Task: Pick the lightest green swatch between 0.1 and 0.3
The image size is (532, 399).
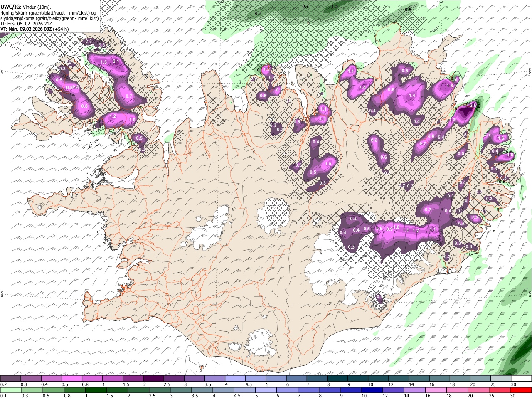Action: pos(11,390)
